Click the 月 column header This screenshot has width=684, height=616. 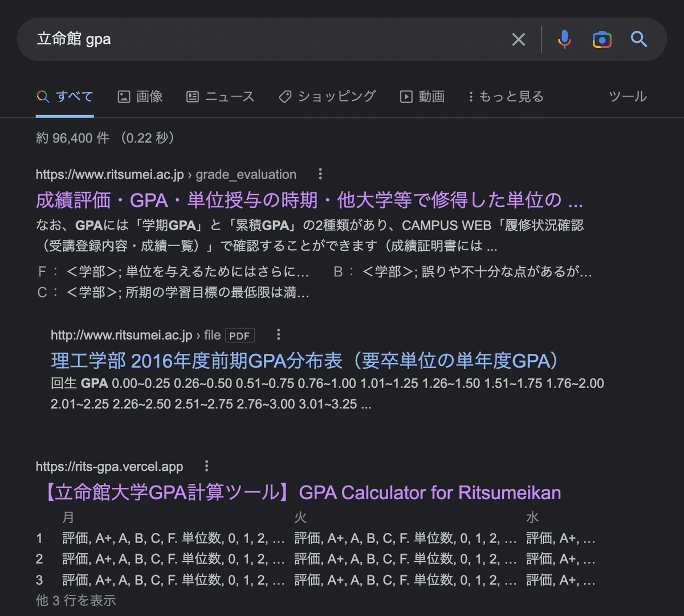[68, 517]
